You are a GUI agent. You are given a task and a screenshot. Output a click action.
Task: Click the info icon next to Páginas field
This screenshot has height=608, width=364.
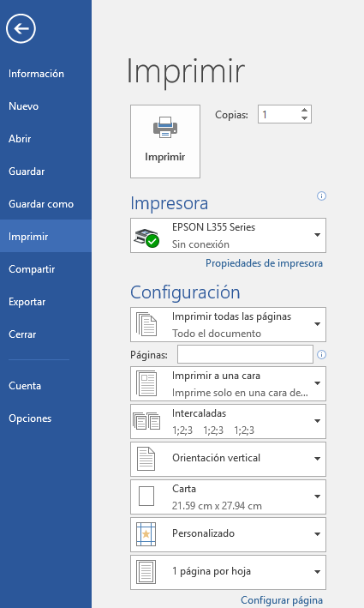click(x=321, y=354)
